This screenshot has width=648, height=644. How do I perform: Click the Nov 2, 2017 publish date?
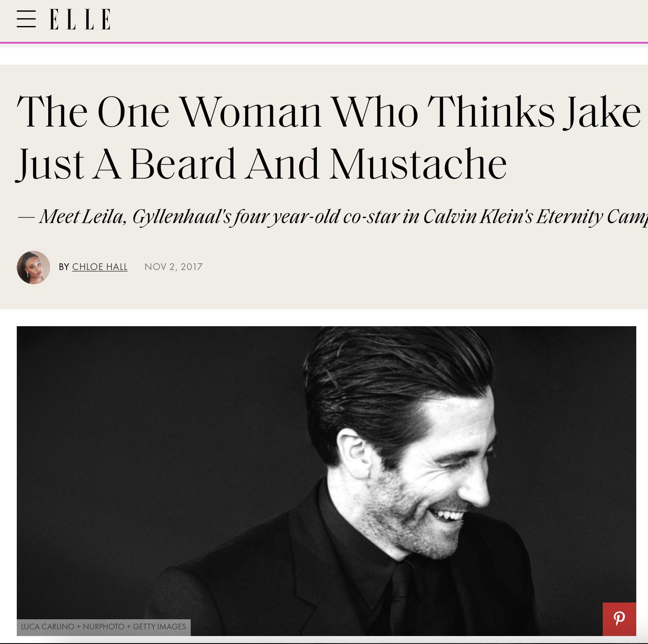coord(174,267)
